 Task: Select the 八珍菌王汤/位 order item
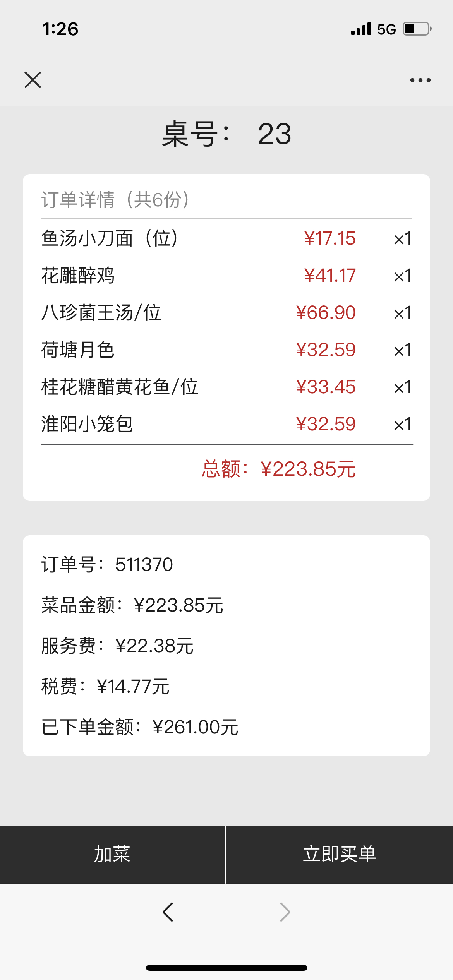226,312
